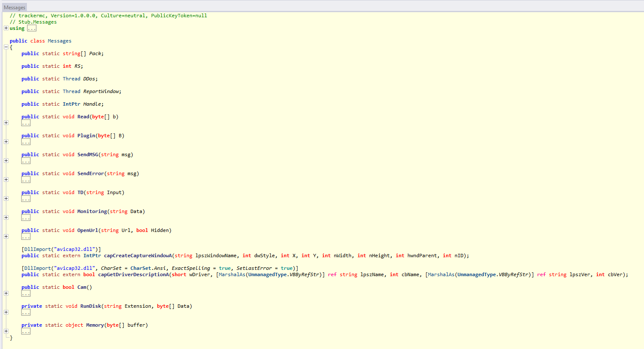The width and height of the screenshot is (644, 349).
Task: Expand Monitoring method via its gutter plus
Action: coord(6,218)
